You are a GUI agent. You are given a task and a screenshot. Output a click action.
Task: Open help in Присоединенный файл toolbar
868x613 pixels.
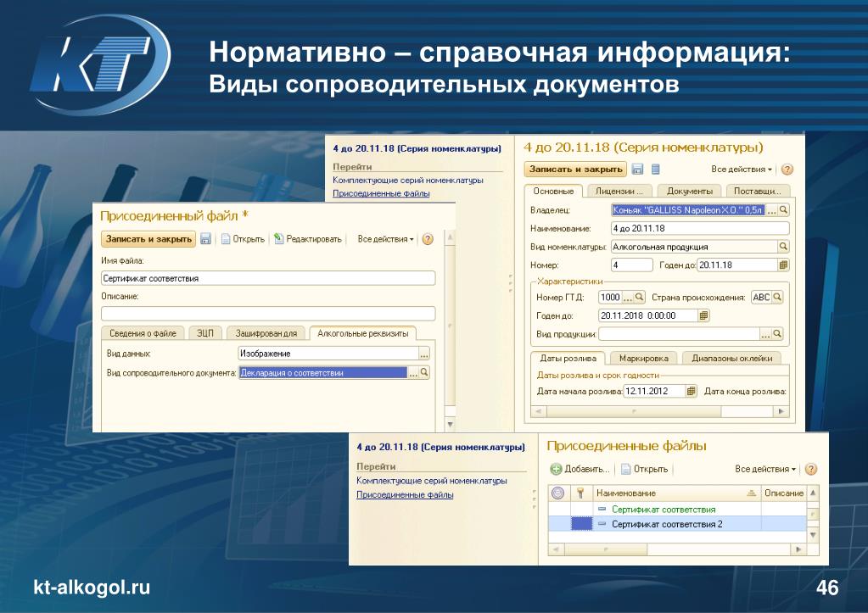click(428, 239)
